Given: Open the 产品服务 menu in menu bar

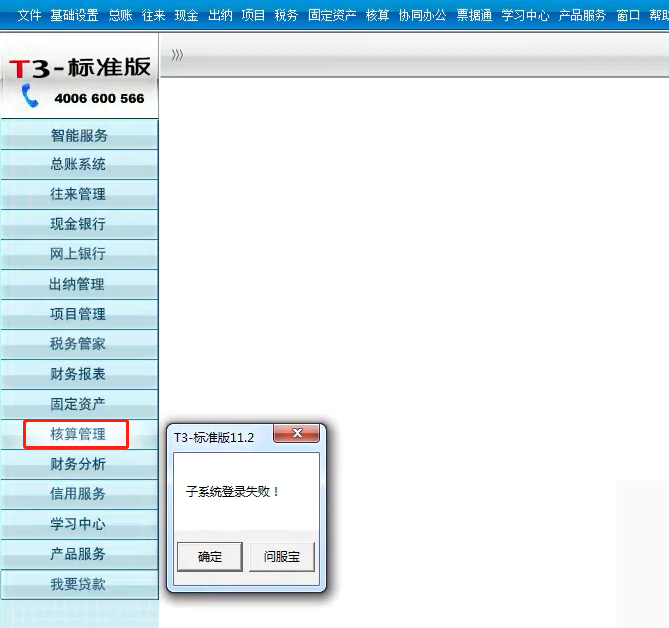Looking at the screenshot, I should click(x=582, y=15).
